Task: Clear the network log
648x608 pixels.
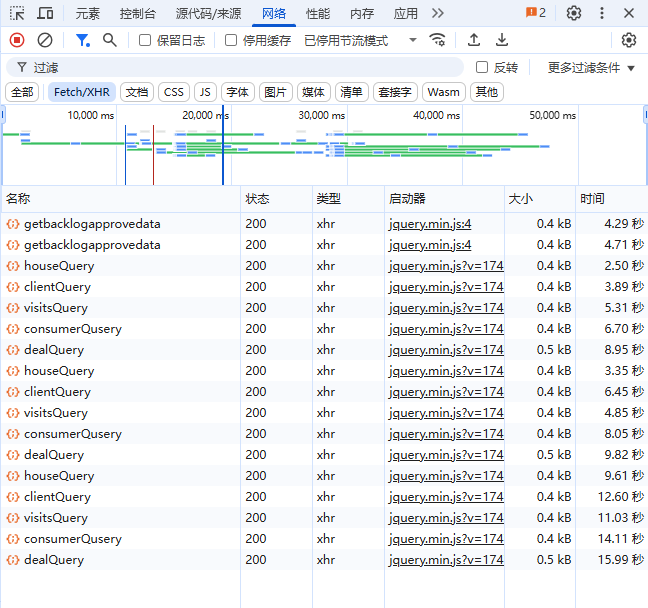Action: [x=45, y=40]
